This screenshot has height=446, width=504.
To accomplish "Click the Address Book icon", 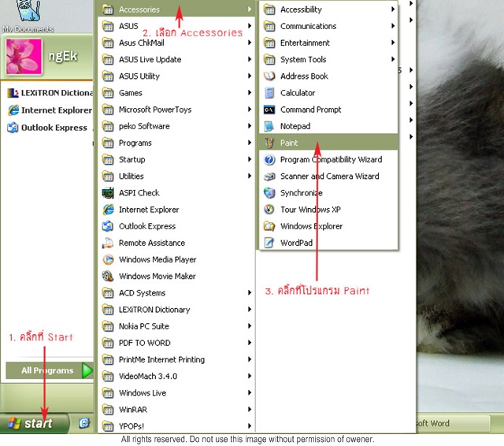I will [269, 76].
